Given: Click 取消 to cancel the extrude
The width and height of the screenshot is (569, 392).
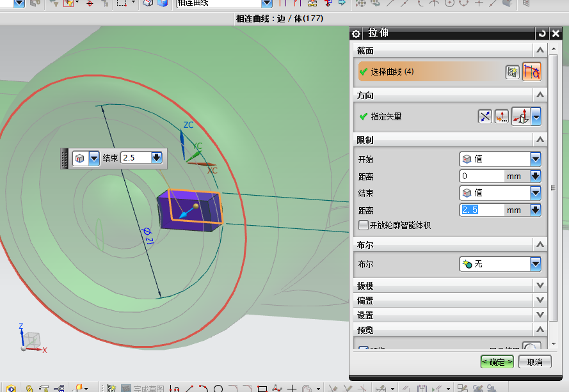Looking at the screenshot, I should click(x=535, y=361).
